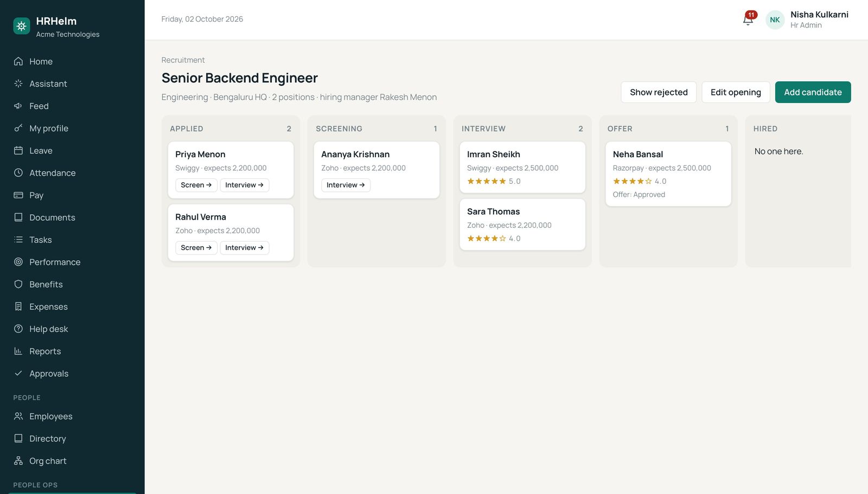The width and height of the screenshot is (868, 494).
Task: Open Neha Bansal candidate card
Action: click(668, 174)
